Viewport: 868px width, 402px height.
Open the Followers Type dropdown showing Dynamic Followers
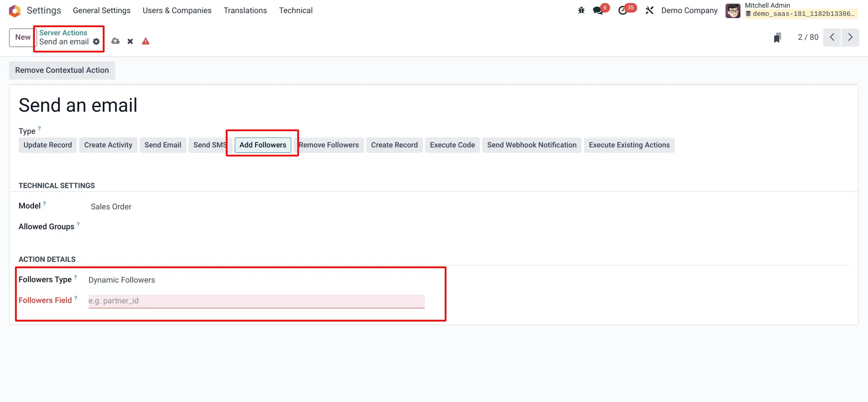pyautogui.click(x=256, y=280)
